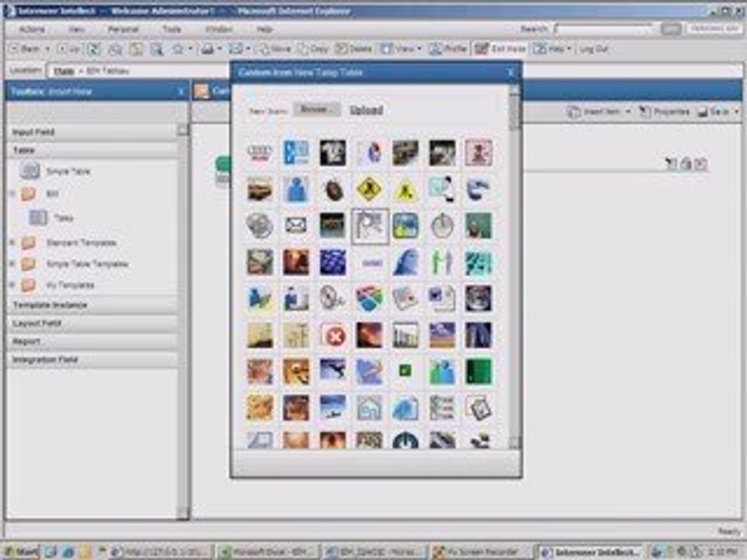Pick the blue person silhouette icon

[x=296, y=189]
